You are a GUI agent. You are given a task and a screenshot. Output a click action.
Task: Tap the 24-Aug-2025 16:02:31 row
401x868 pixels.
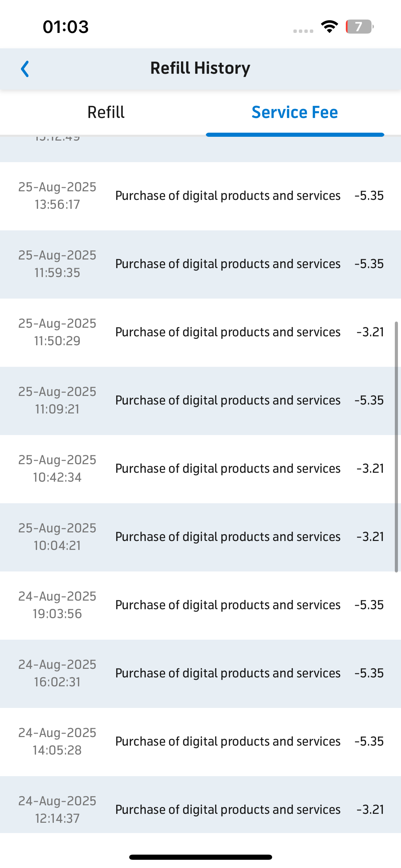200,674
